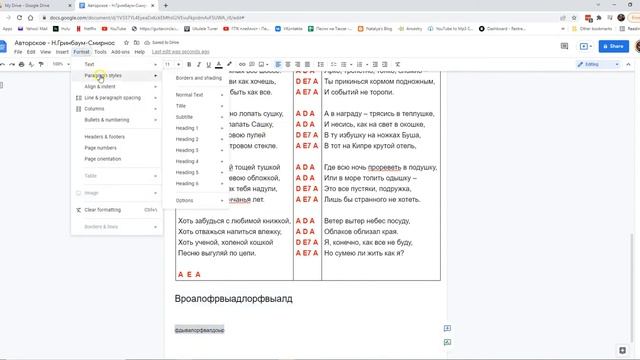Screen dimensions: 640x360
Task: Click the Move to folder icon
Action: coord(136,42)
